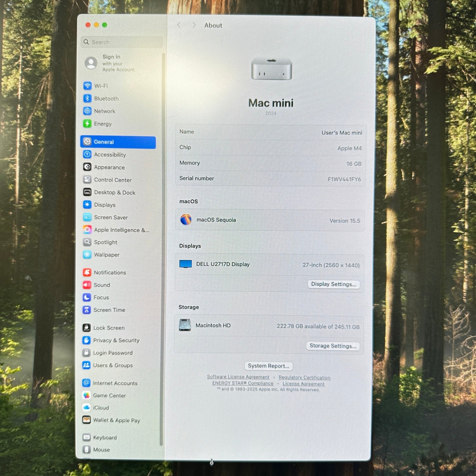Go to Control Center pane
This screenshot has height=476, width=476.
click(113, 180)
